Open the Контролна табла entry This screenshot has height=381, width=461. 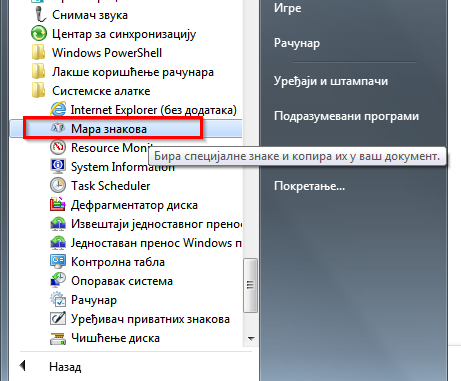pos(118,262)
